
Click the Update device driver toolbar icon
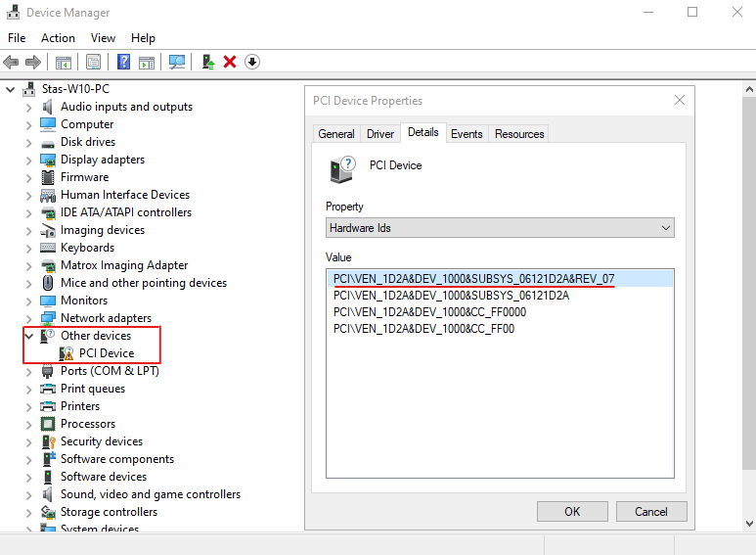(x=208, y=62)
